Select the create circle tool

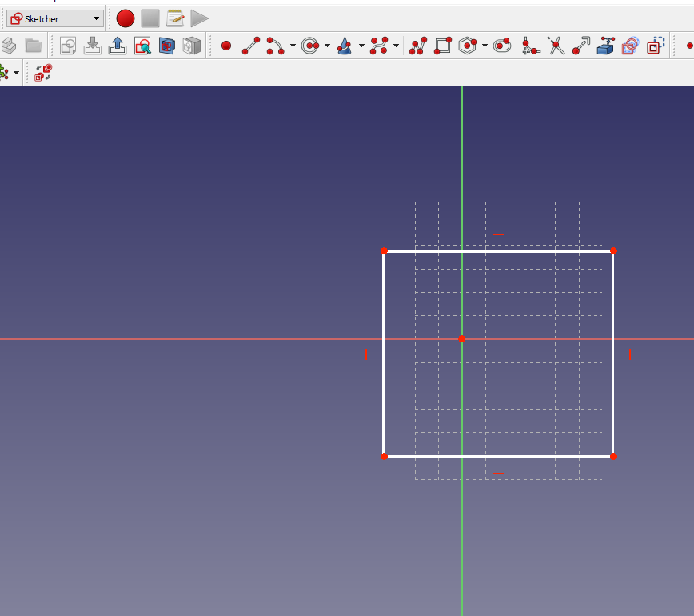pyautogui.click(x=310, y=46)
